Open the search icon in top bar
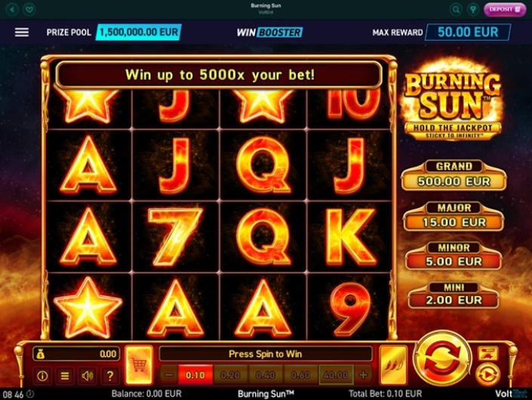The image size is (532, 400). click(456, 10)
